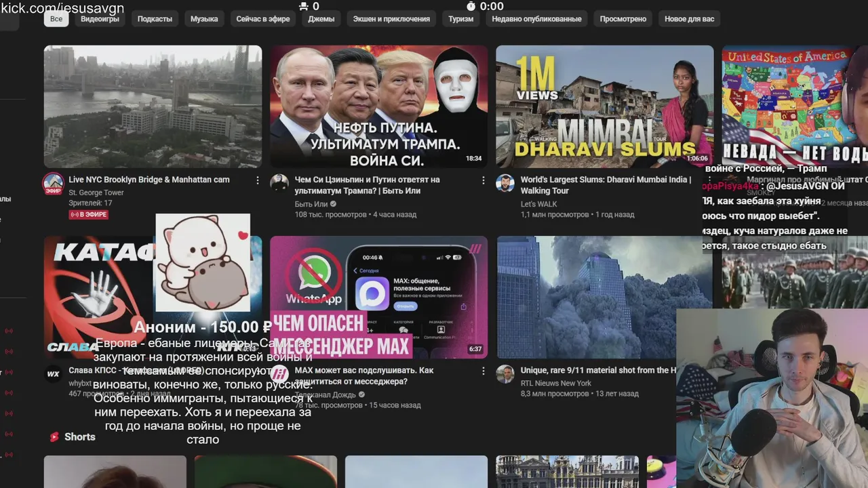Open the 9/11 smoke towers video thumbnail
Screen dimensions: 868x488
pos(604,297)
